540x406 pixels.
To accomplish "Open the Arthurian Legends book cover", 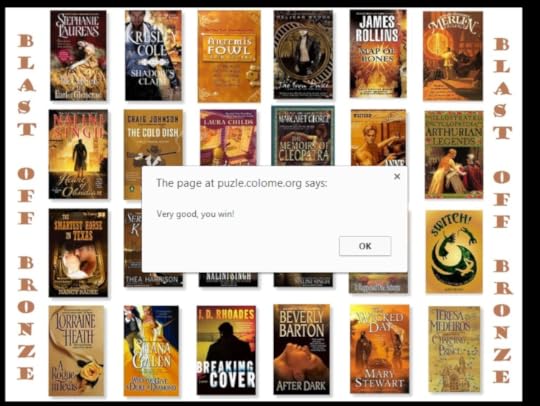I will click(x=454, y=155).
